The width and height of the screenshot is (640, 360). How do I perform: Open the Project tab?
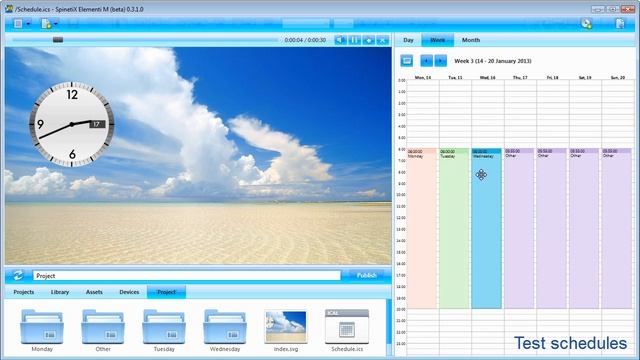(167, 292)
